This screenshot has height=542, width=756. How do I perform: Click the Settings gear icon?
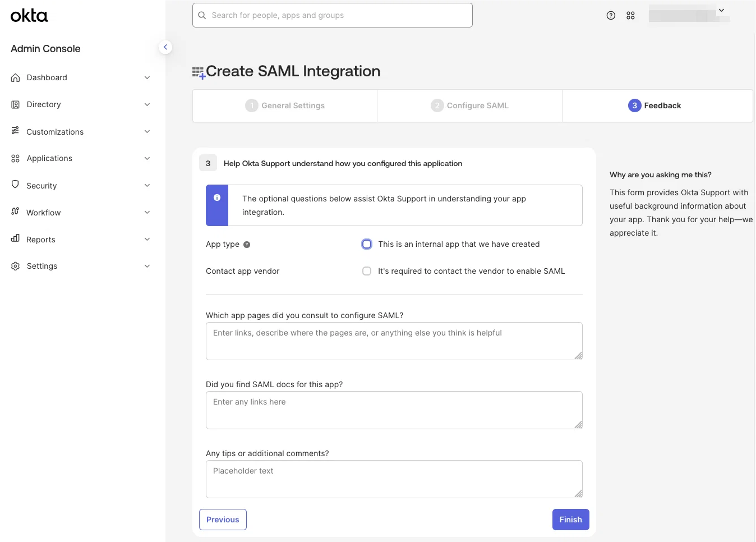(16, 266)
